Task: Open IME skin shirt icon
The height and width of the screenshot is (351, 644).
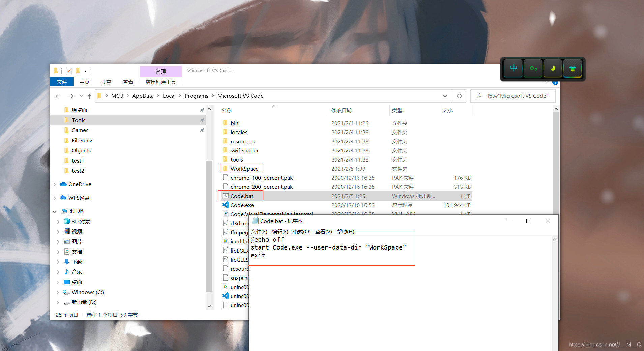Action: pos(573,69)
